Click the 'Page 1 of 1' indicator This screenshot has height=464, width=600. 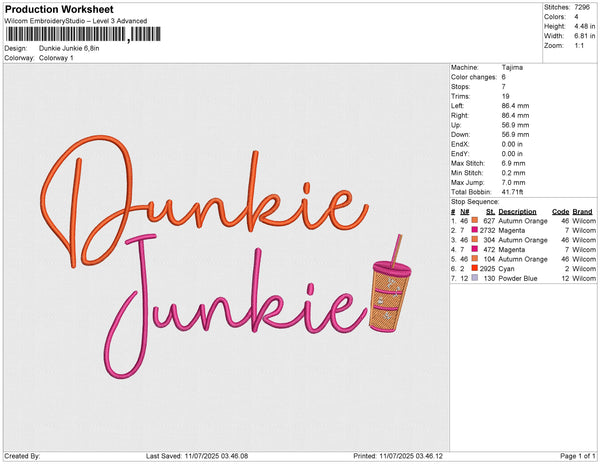point(578,456)
